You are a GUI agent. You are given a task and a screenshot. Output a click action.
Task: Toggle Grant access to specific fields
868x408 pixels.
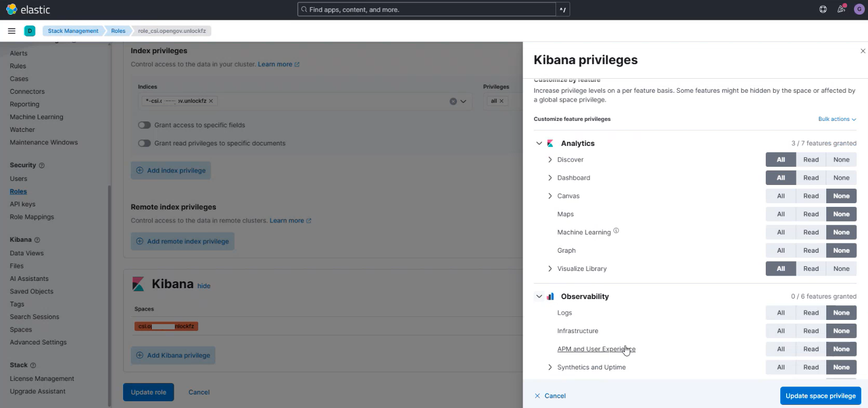point(144,125)
